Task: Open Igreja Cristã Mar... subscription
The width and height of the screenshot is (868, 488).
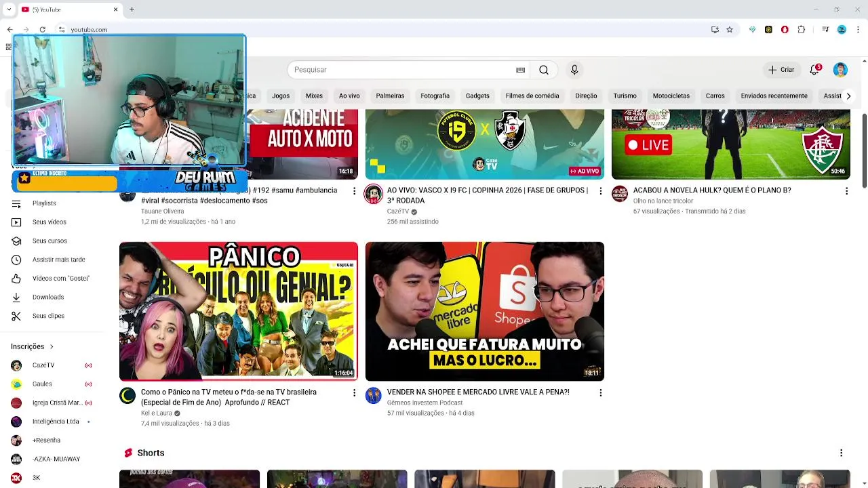Action: point(57,403)
